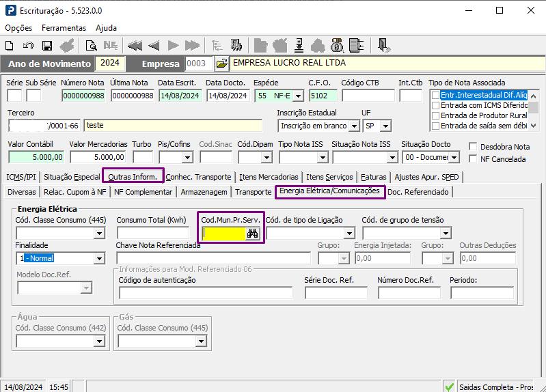Open the search document magnifier icon
The image size is (546, 392).
click(x=91, y=46)
